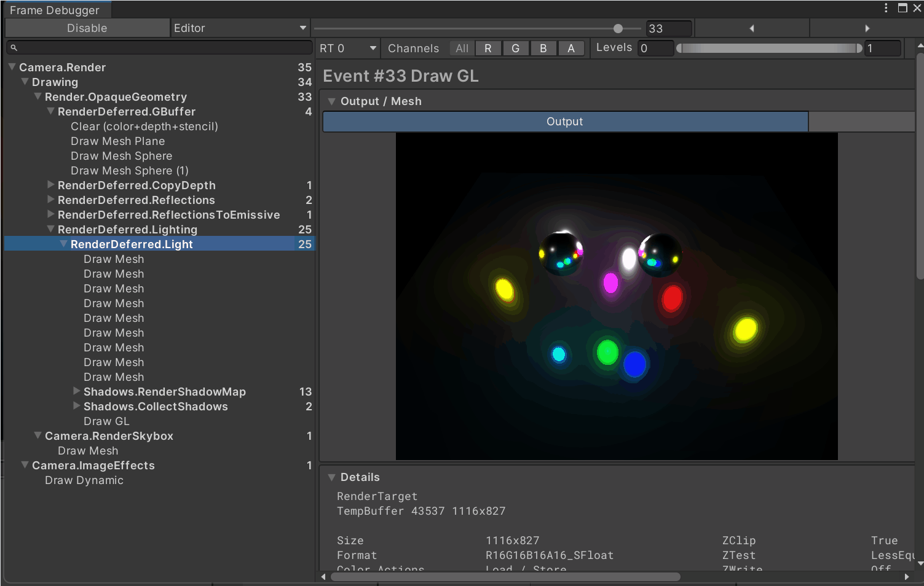This screenshot has height=586, width=924.
Task: Click the Disable button
Action: pos(87,28)
